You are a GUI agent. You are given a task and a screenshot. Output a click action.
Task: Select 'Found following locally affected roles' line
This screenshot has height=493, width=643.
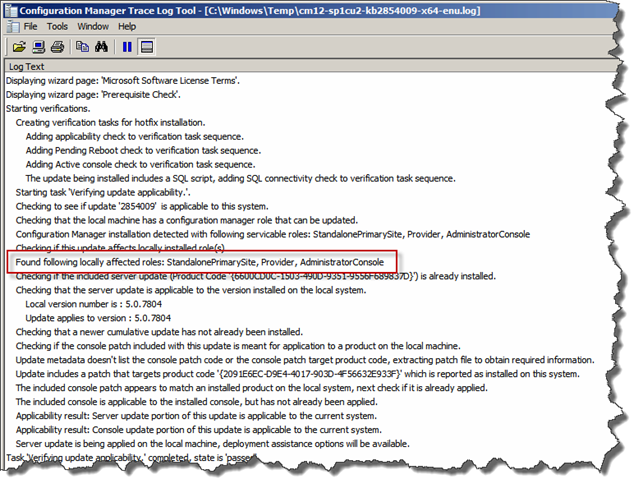point(200,262)
